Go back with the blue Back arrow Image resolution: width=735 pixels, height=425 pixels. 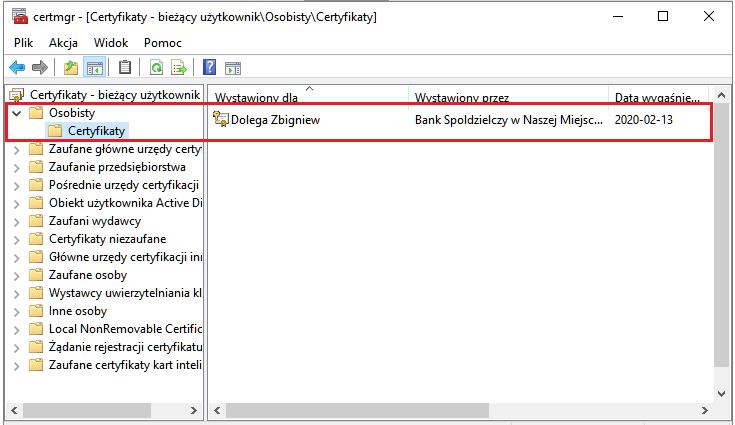[17, 68]
